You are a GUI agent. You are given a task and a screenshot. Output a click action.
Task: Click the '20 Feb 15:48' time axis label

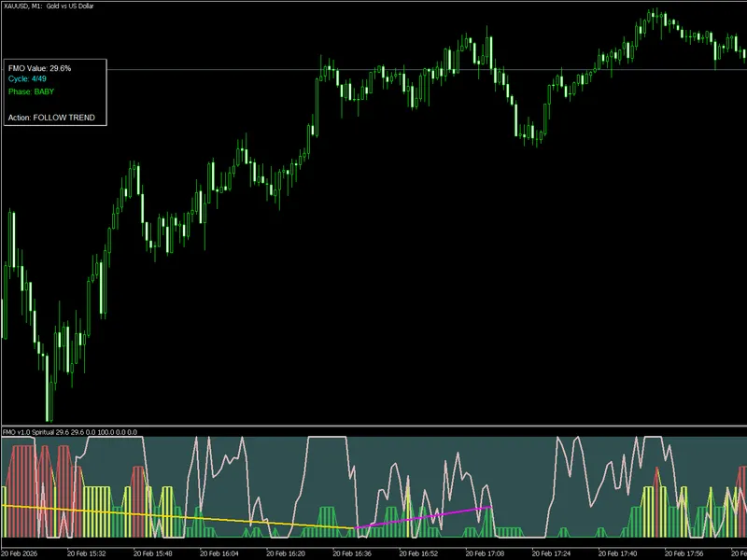coord(153,553)
